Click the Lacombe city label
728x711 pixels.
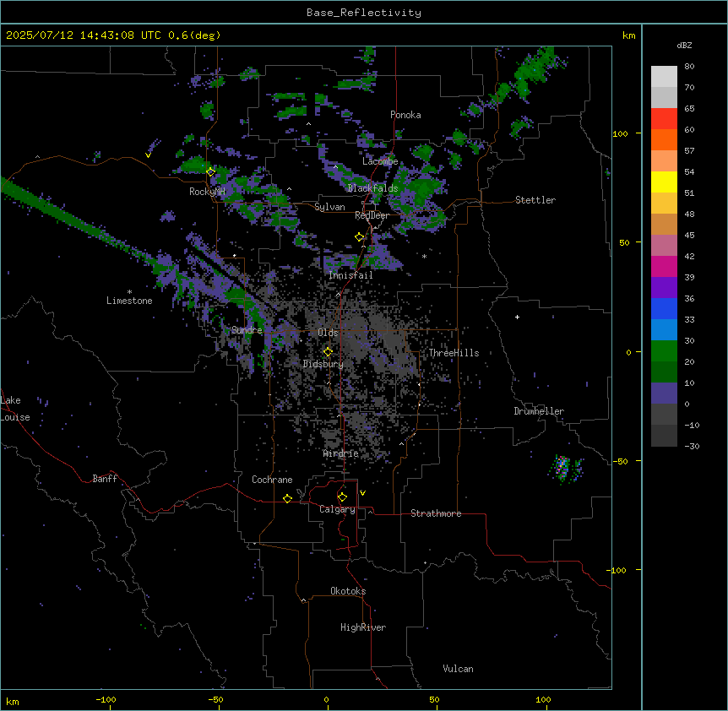pyautogui.click(x=380, y=161)
